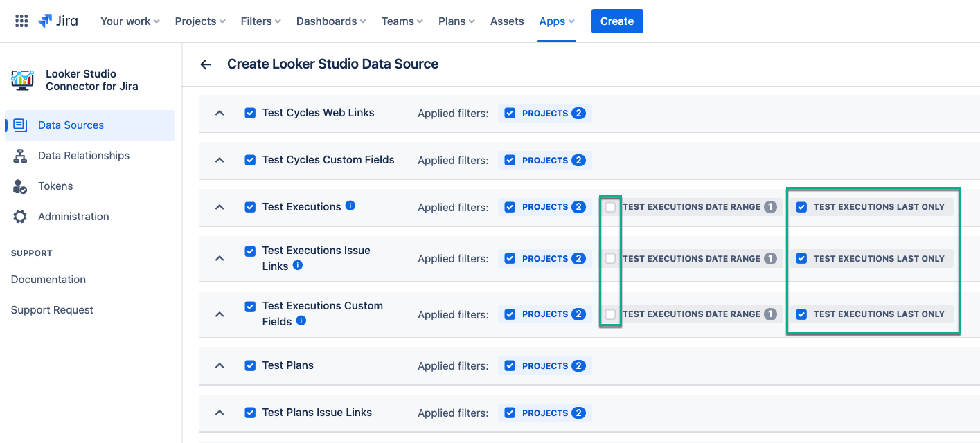Click the Jira logo
This screenshot has height=443, width=980.
[x=58, y=21]
